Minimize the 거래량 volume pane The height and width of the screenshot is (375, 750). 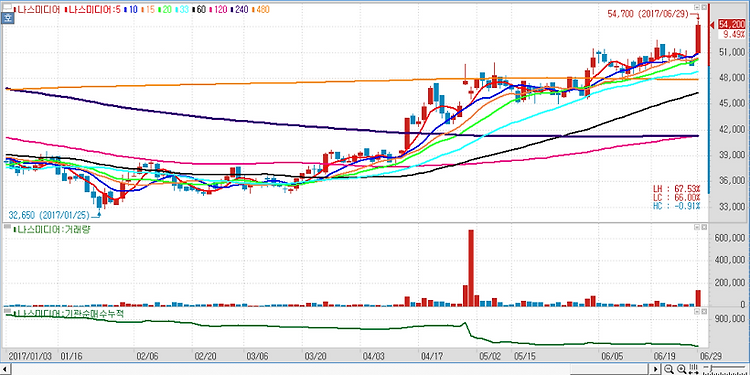[x=697, y=228]
